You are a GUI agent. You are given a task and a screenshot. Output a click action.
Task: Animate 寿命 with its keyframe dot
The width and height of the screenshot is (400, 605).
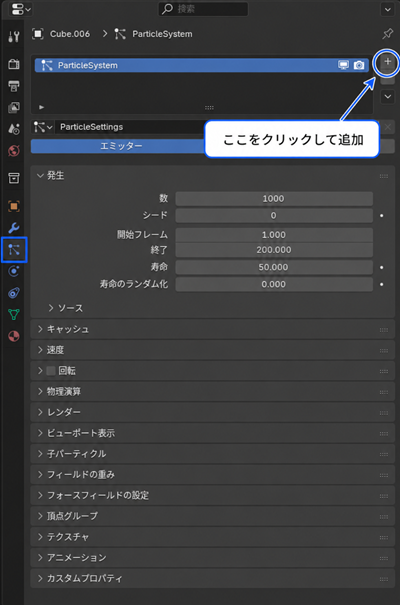coord(381,267)
